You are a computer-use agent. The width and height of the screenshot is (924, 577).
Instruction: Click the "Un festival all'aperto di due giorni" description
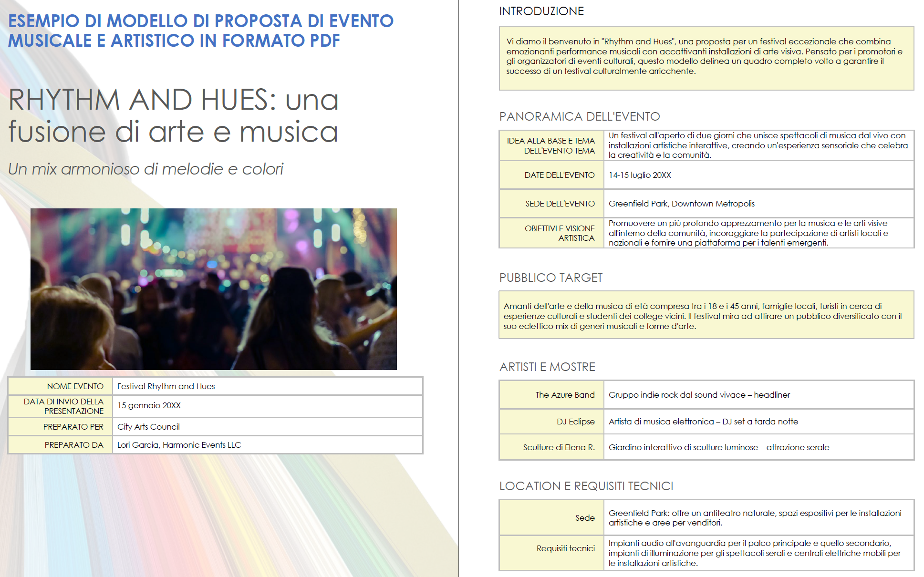pyautogui.click(x=759, y=145)
